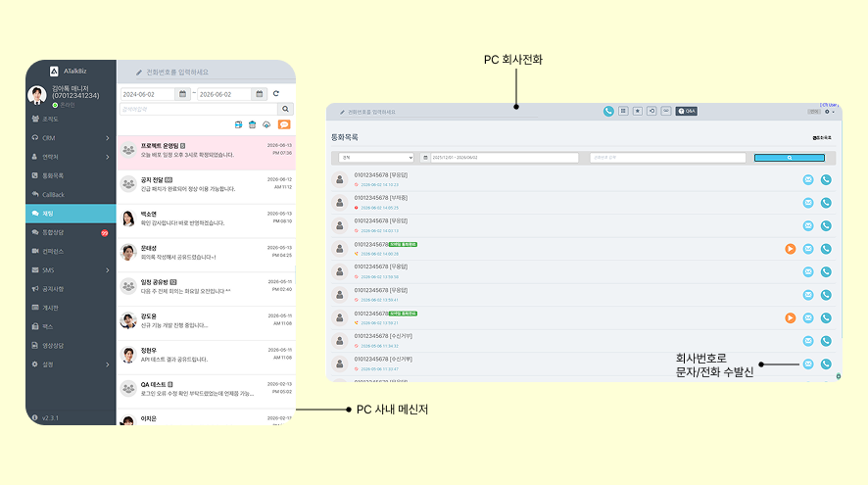Open the 게시판 sidebar menu

[x=71, y=308]
